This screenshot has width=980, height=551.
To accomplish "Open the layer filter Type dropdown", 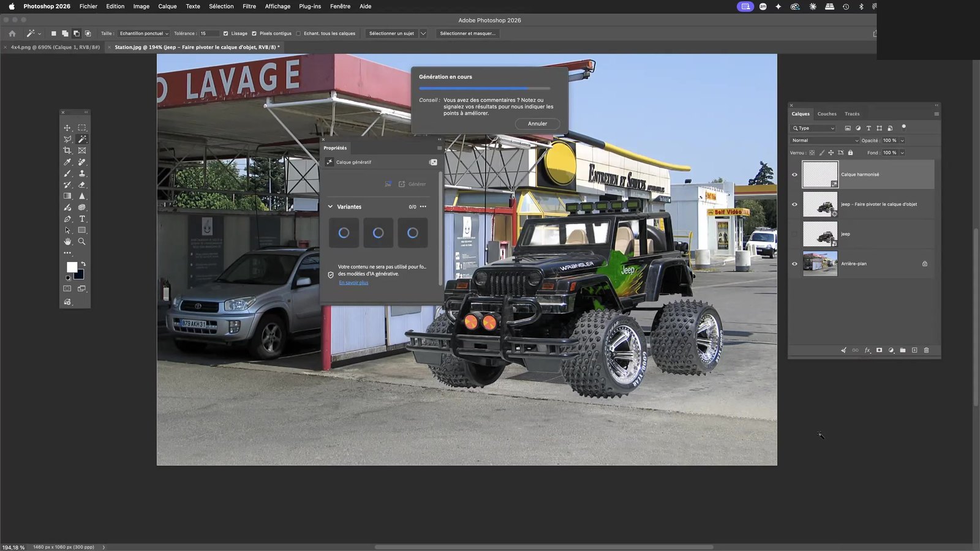I will point(813,128).
